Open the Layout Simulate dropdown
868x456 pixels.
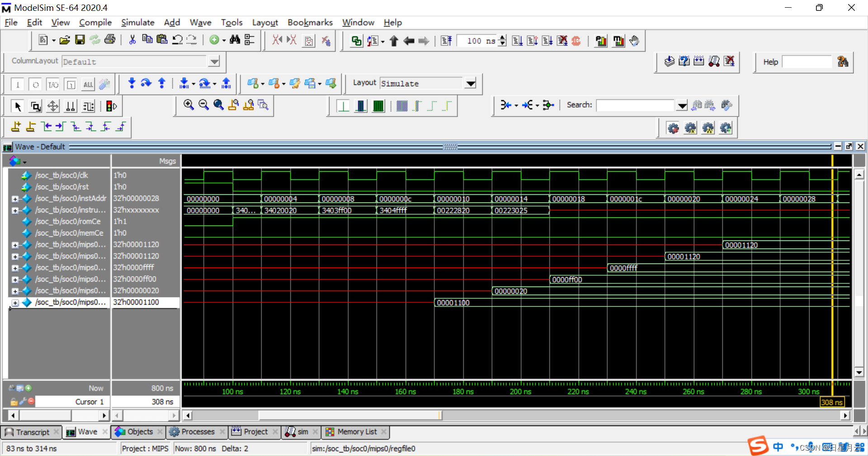tap(471, 84)
